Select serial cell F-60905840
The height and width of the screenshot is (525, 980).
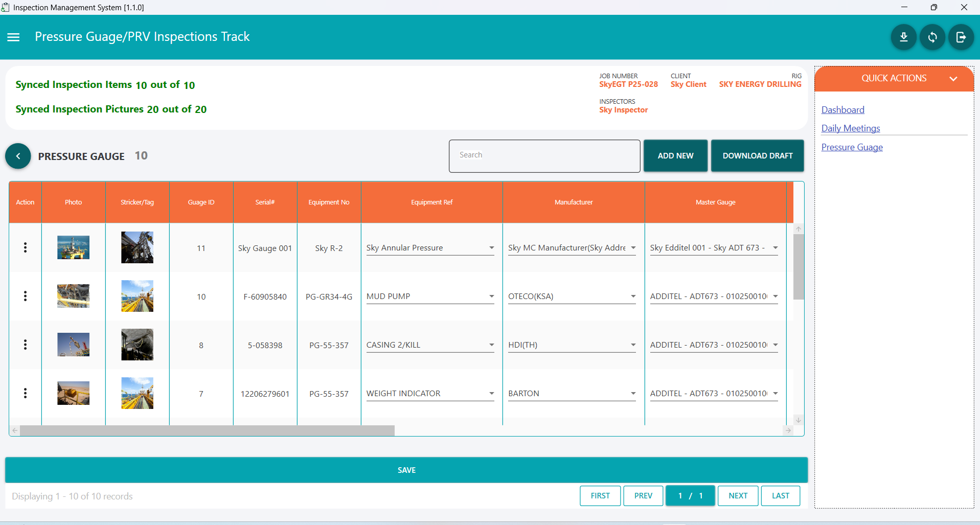[x=265, y=296]
